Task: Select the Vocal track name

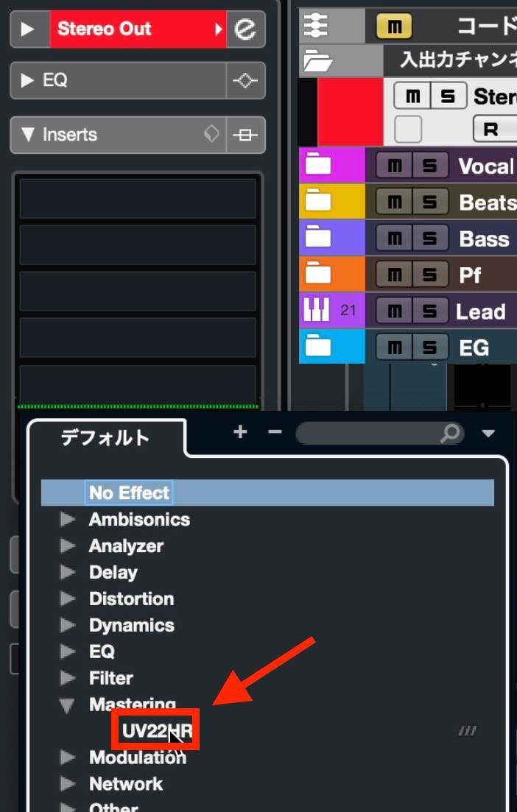Action: pyautogui.click(x=486, y=166)
